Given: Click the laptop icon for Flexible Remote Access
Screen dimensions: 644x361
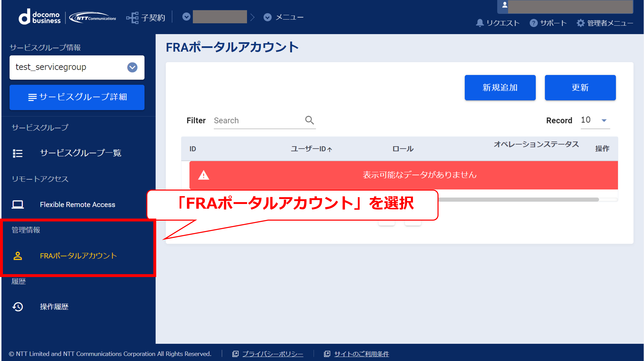Looking at the screenshot, I should (x=18, y=204).
